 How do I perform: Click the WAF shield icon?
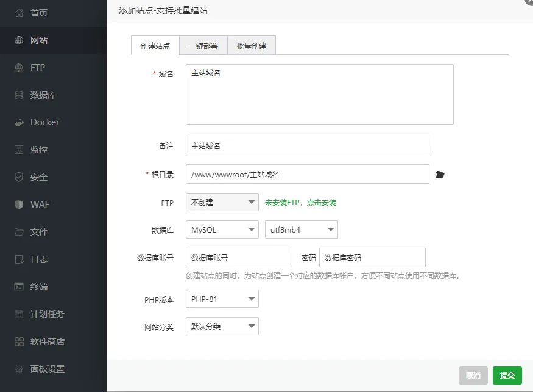coord(19,205)
